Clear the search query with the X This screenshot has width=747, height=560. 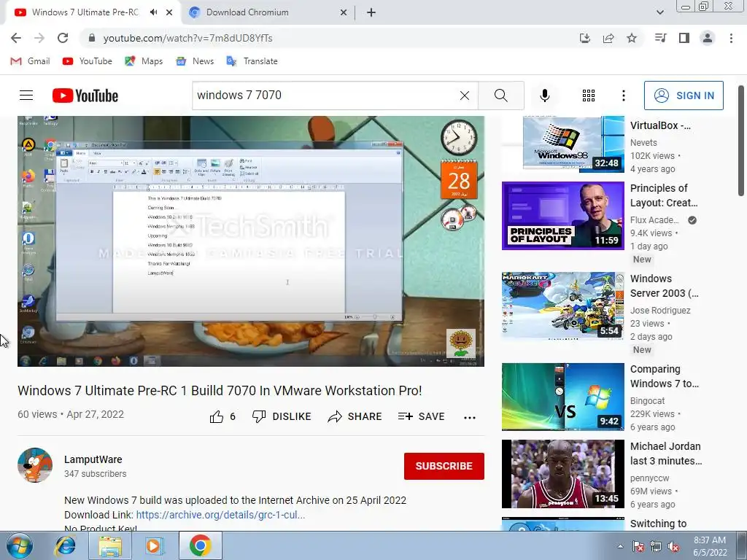(x=465, y=96)
